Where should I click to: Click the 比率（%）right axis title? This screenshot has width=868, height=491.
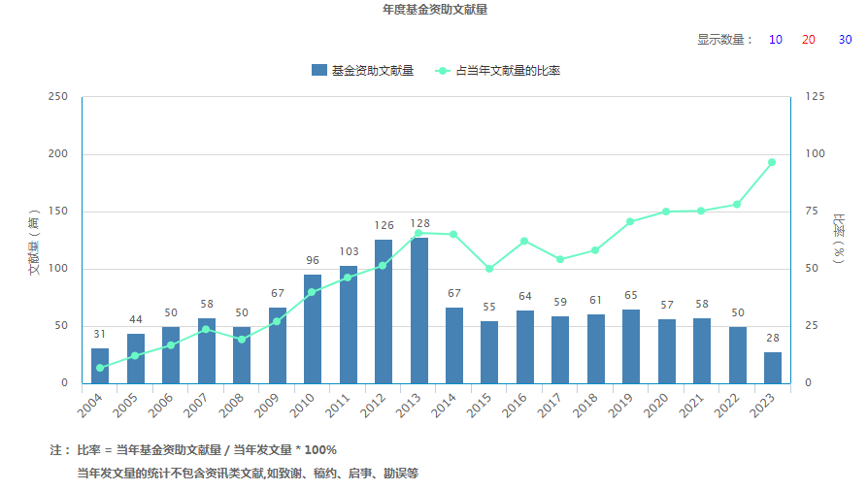pyautogui.click(x=839, y=238)
